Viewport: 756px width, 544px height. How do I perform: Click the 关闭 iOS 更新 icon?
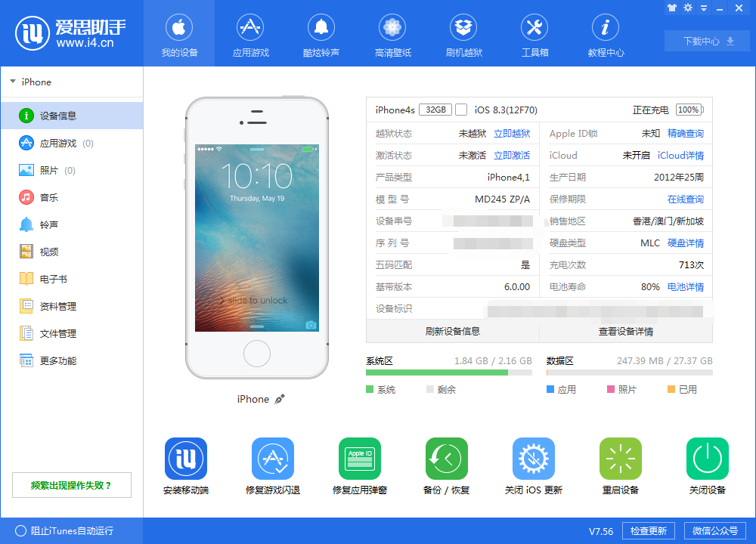[x=534, y=459]
